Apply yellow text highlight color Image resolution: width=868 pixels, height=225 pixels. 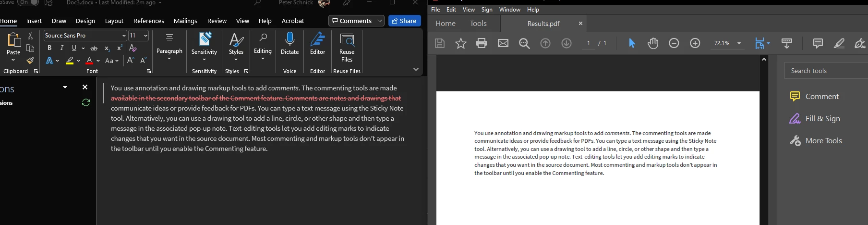pyautogui.click(x=70, y=61)
